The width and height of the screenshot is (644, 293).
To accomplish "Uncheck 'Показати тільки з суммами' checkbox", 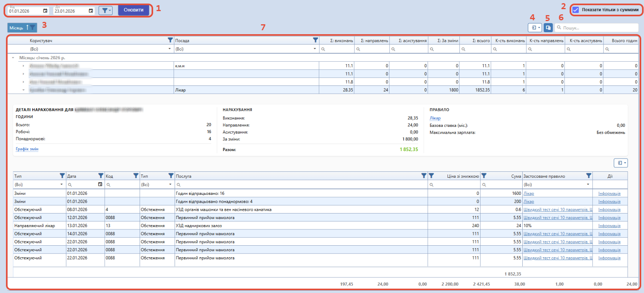I will [x=576, y=10].
